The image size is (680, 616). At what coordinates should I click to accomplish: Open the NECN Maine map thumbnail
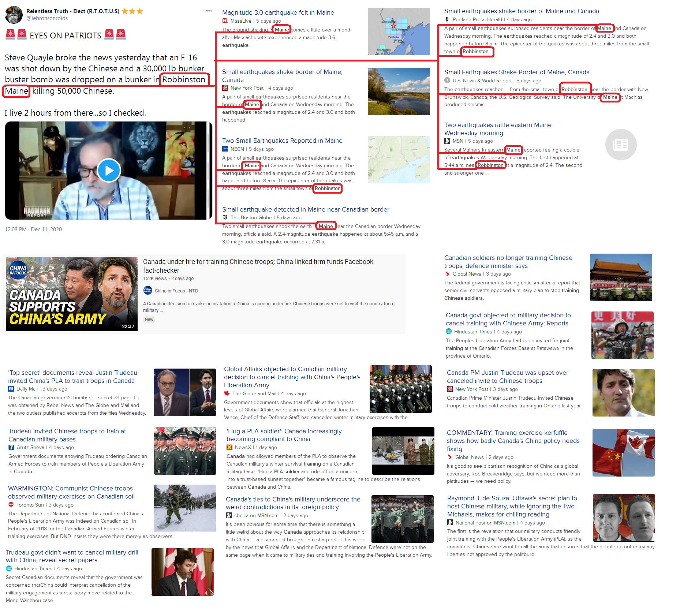click(399, 159)
